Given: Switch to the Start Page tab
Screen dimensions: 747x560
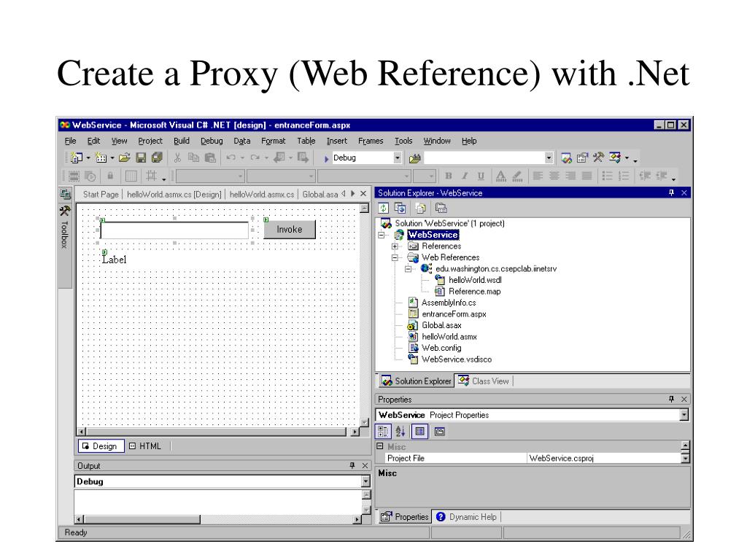Looking at the screenshot, I should point(101,194).
